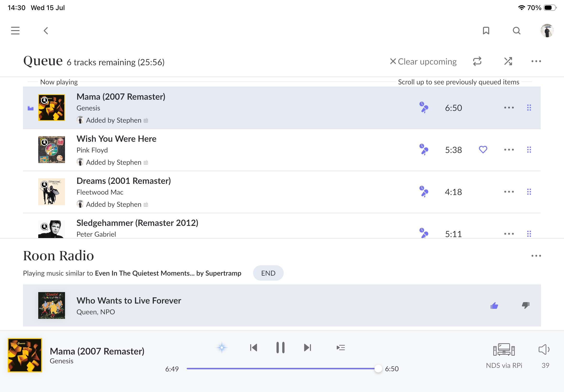Select the Sledgehammer (Remaster 2012) track title
Screen dimensions: 564x392
(137, 223)
